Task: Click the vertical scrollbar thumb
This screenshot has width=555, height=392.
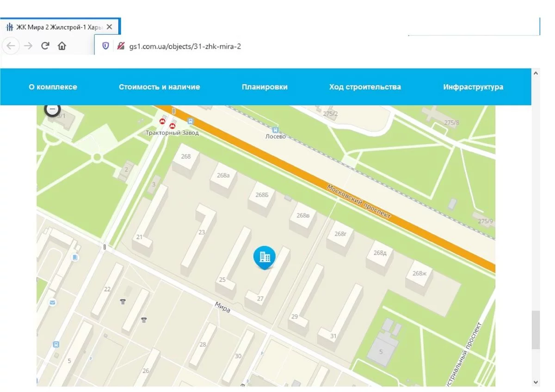Action: 536,330
